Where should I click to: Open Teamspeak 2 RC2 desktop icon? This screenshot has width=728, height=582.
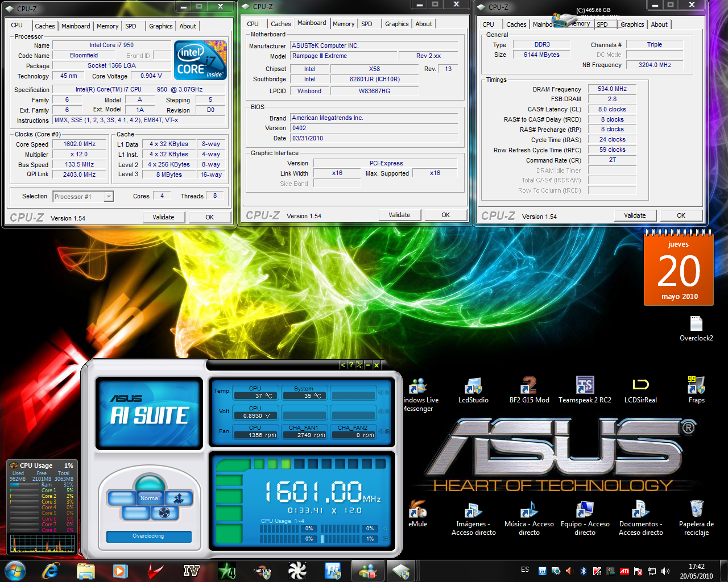click(x=585, y=386)
